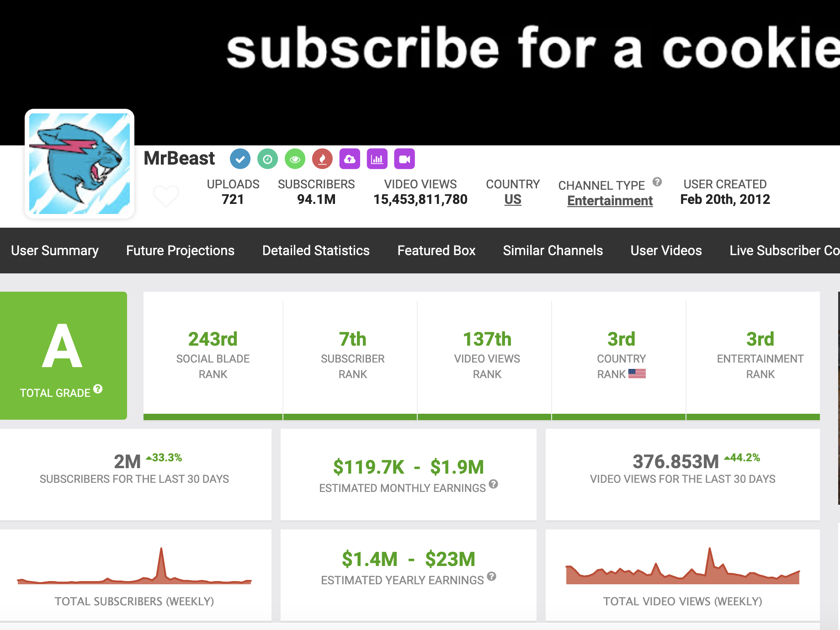Click the teal clock badge next to MrBeast
The width and height of the screenshot is (840, 630).
pos(267,159)
